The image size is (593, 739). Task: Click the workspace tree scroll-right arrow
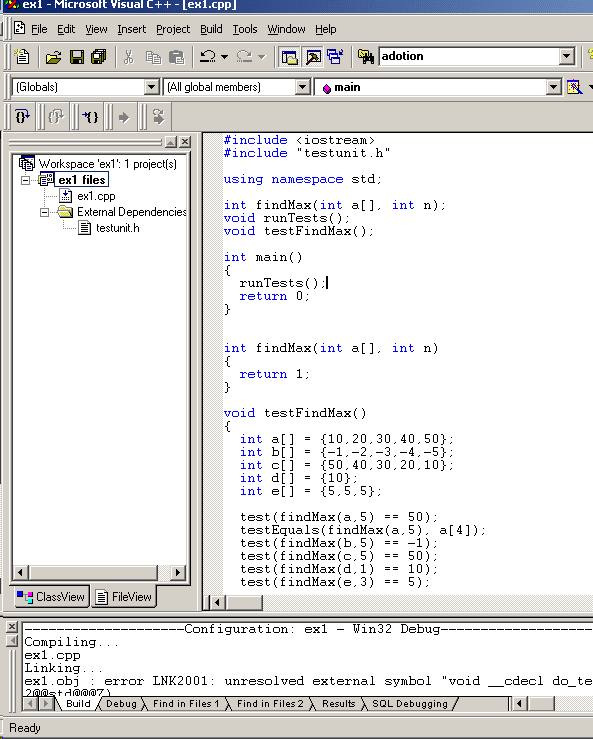[178, 573]
